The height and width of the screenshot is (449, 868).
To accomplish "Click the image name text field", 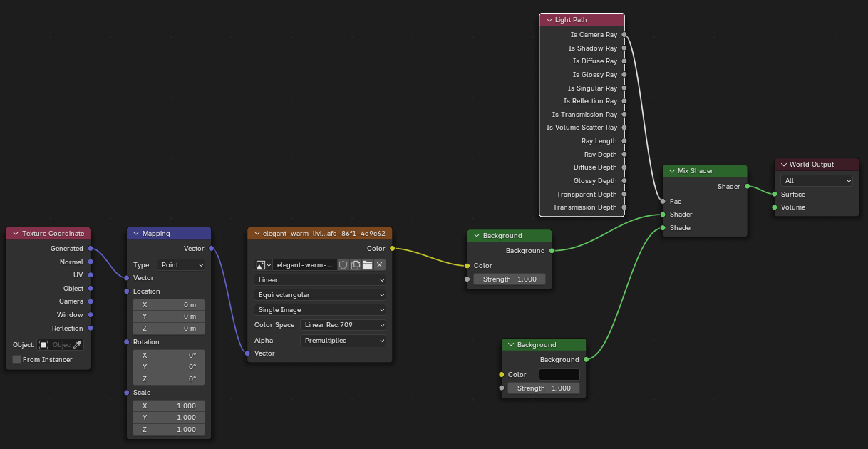I will 305,265.
